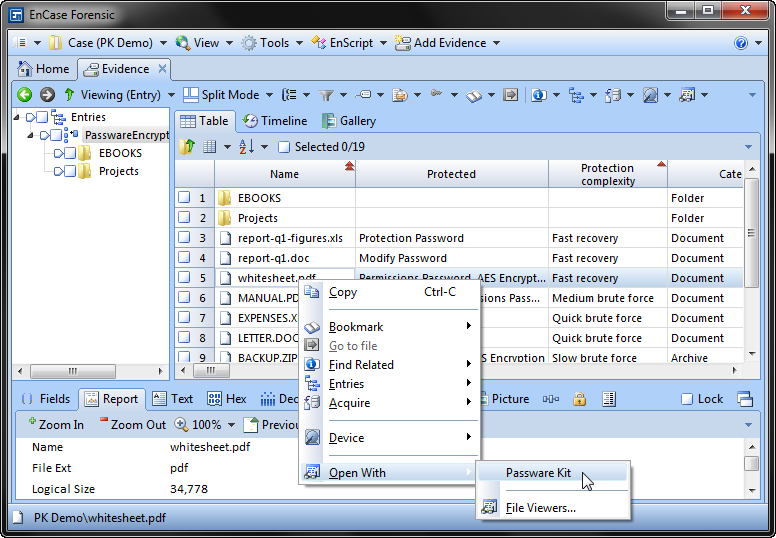Viewport: 776px width, 538px height.
Task: Check the box for row 1 EBOOKS
Action: coord(184,197)
